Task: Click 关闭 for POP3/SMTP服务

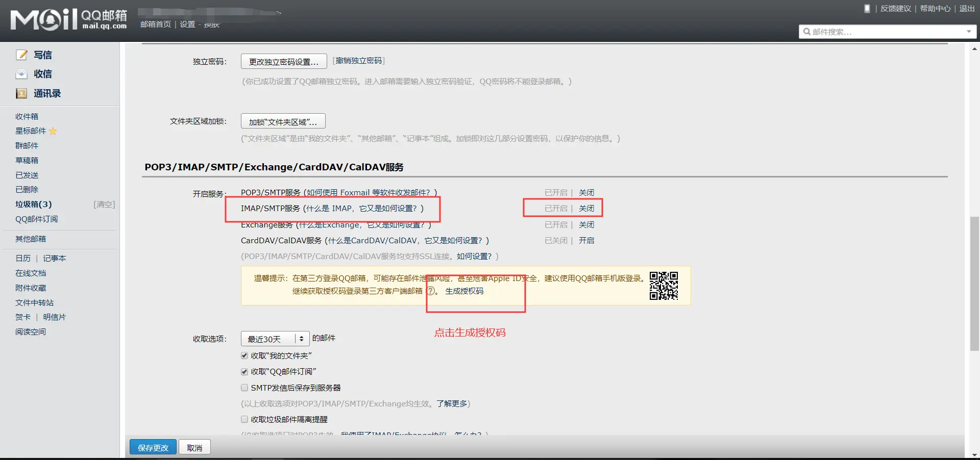Action: [x=586, y=193]
